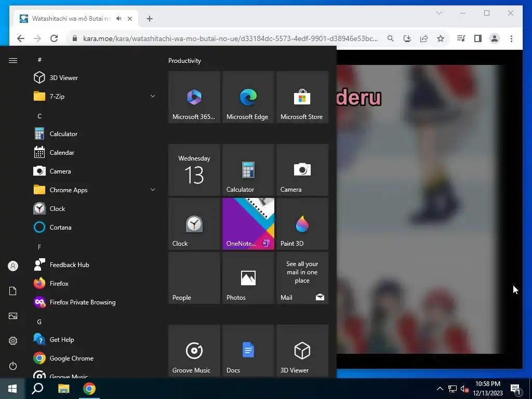Open the 7-Zip folder entry
The width and height of the screenshot is (532, 399).
tap(95, 96)
